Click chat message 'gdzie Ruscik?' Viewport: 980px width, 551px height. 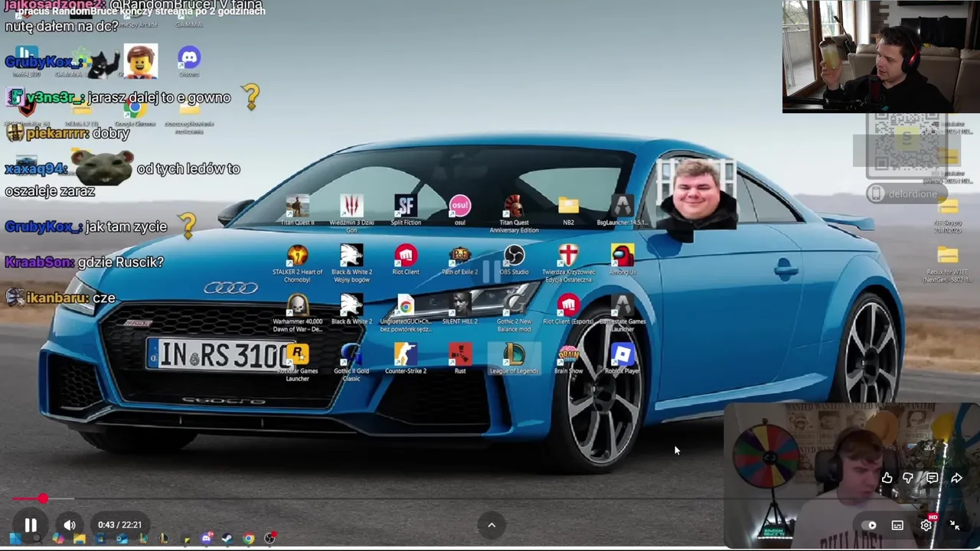point(120,262)
